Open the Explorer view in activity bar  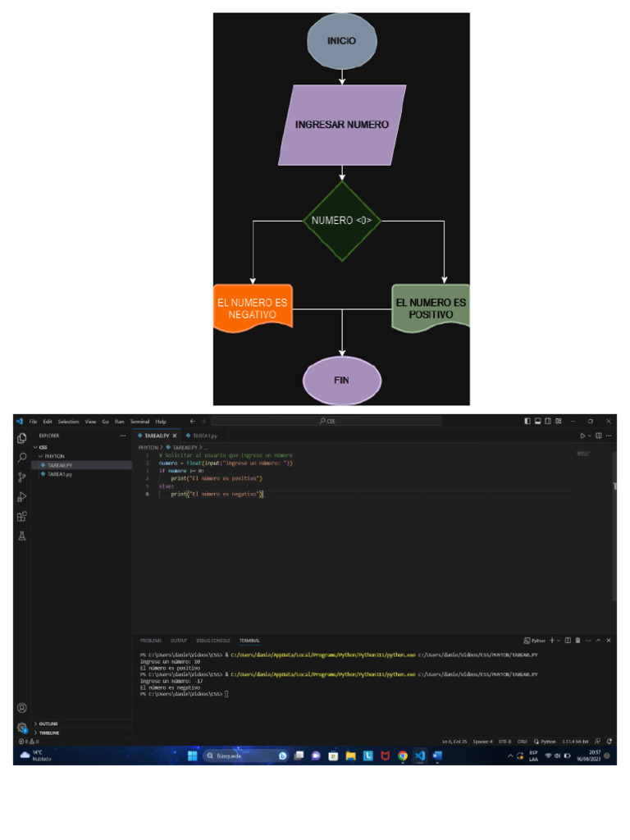pos(22,438)
